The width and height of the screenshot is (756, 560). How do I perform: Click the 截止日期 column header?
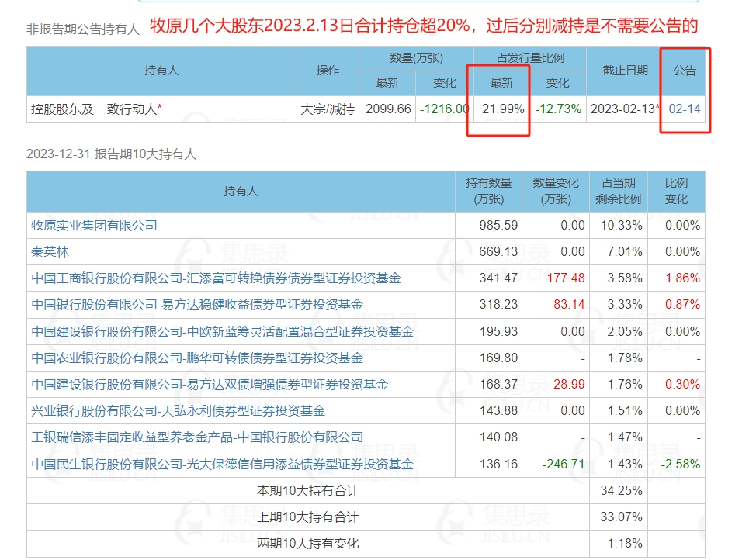[x=625, y=71]
